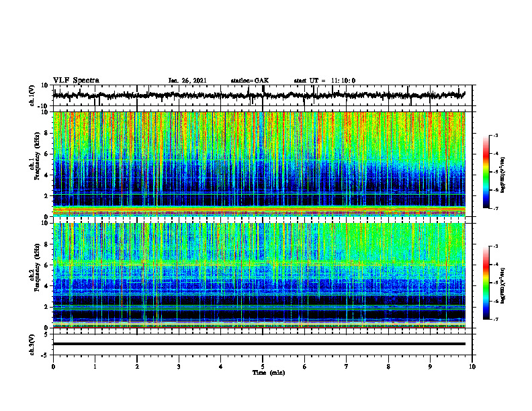
Task: Click time axis tick label "1"
Action: pyautogui.click(x=95, y=367)
